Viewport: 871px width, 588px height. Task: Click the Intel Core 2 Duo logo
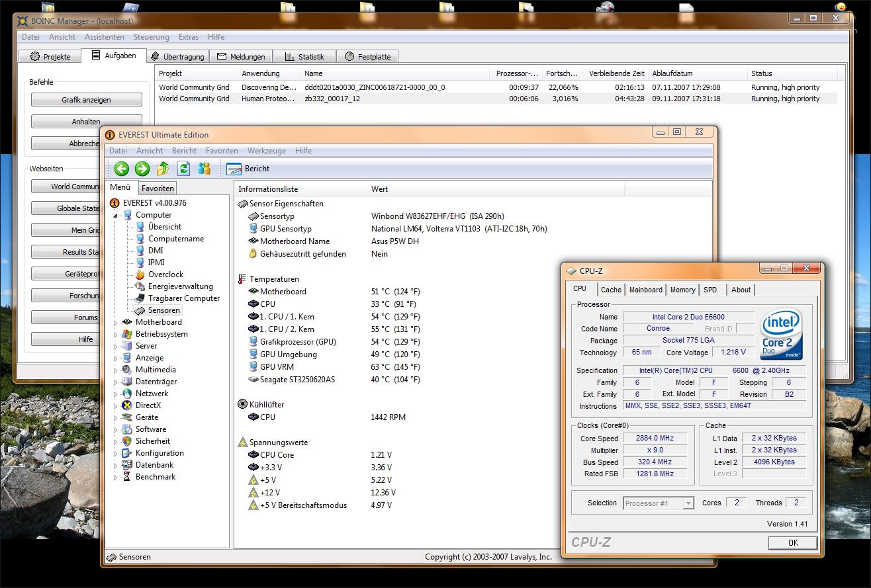(x=782, y=334)
